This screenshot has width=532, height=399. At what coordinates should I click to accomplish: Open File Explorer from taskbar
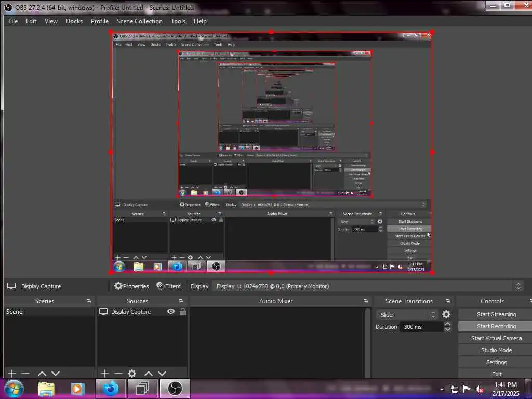[46, 389]
